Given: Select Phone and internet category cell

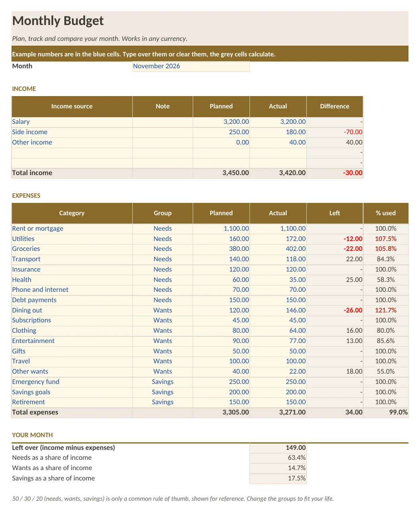Looking at the screenshot, I should pyautogui.click(x=72, y=290).
